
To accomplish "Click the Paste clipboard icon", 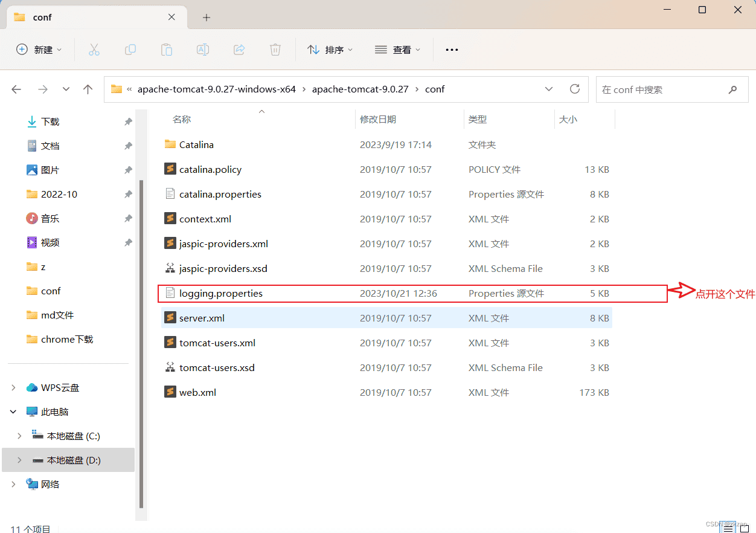I will coord(167,50).
